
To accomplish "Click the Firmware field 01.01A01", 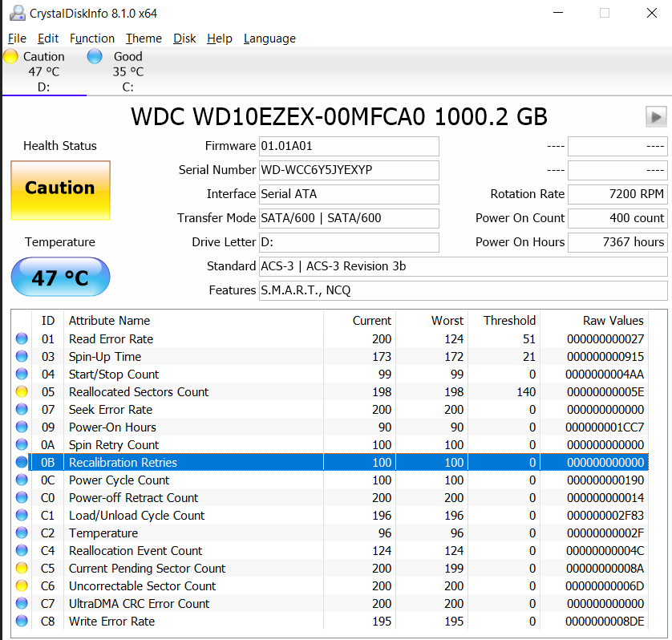I will point(349,146).
